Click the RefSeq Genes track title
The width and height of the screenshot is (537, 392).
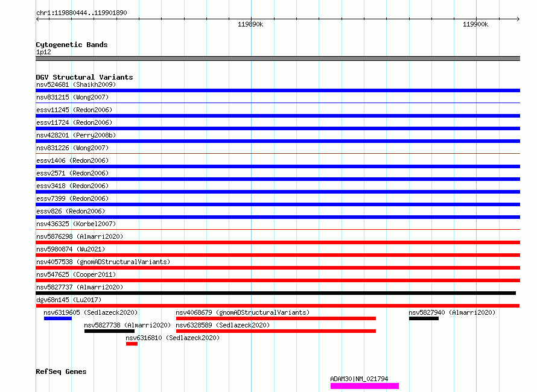pos(61,371)
